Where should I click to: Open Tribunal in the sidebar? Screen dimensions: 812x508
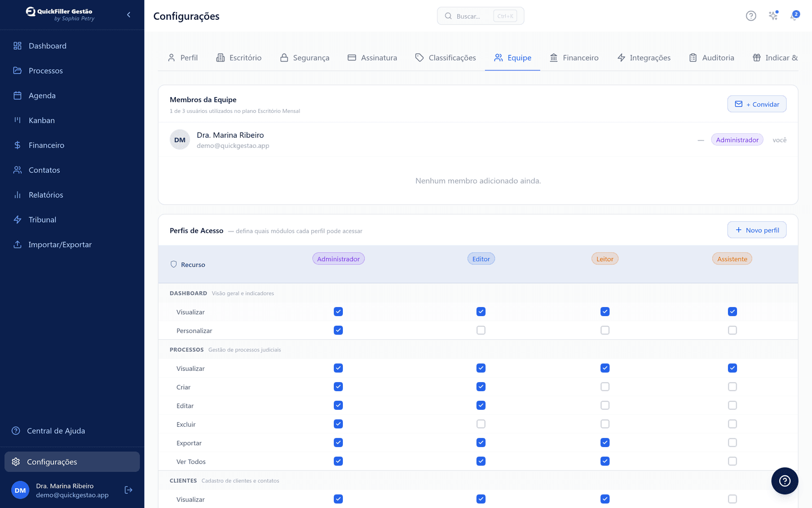coord(72,220)
